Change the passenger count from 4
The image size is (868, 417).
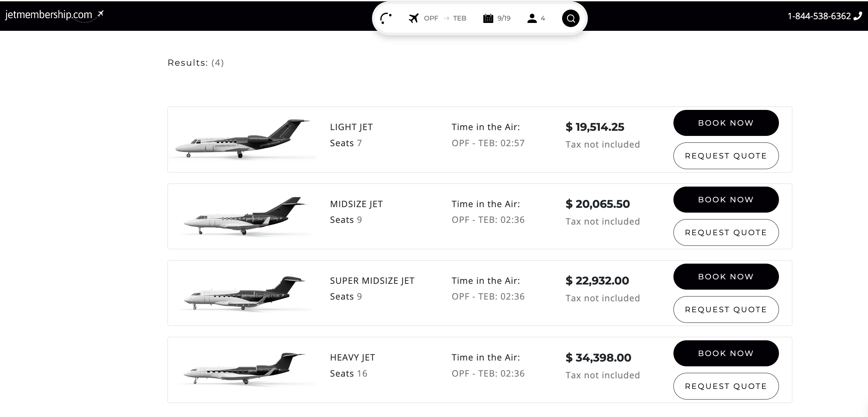tap(543, 18)
